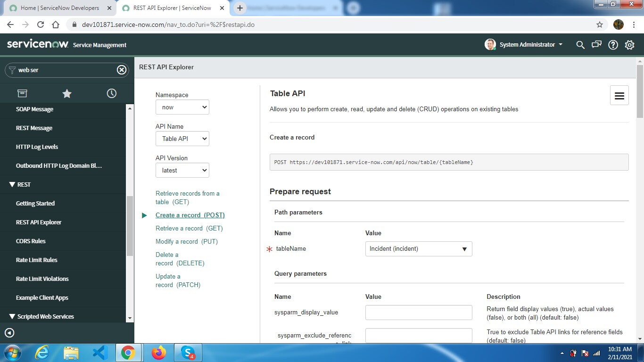The height and width of the screenshot is (362, 644).
Task: Open ServiceNow help icon
Action: (x=613, y=45)
